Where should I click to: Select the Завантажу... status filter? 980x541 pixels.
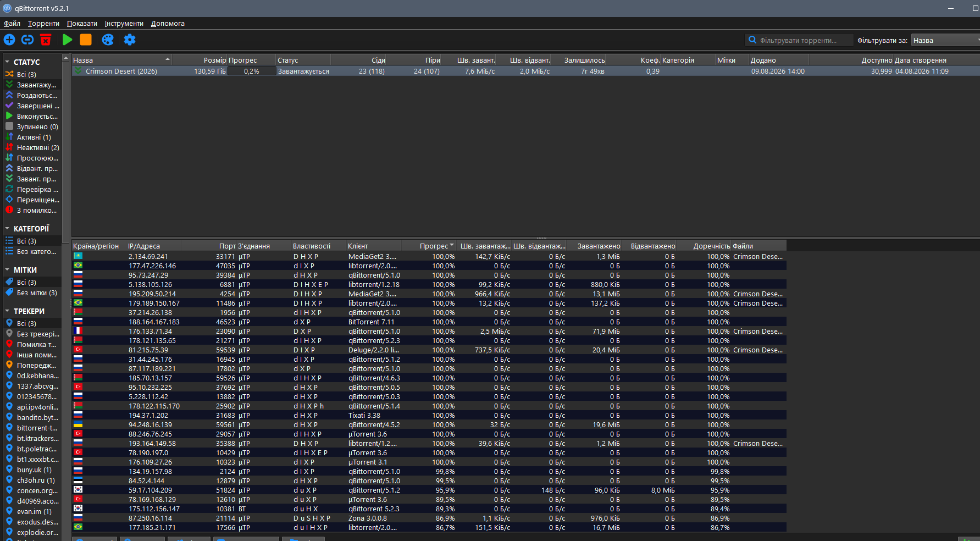pos(32,85)
